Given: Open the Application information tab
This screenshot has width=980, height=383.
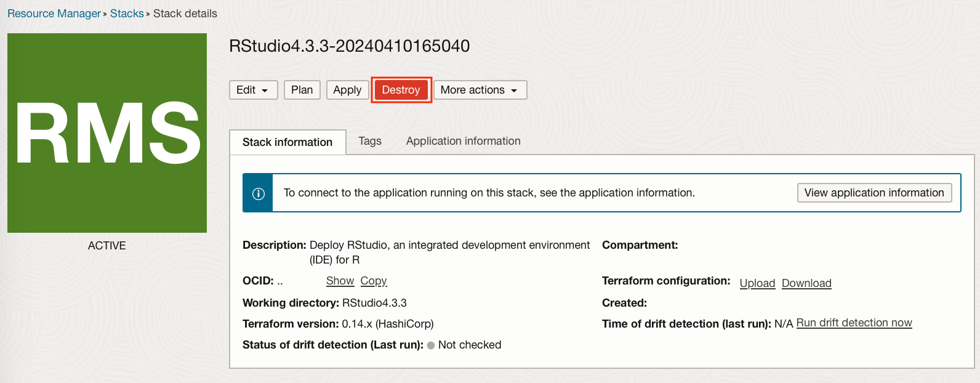Looking at the screenshot, I should click(464, 141).
